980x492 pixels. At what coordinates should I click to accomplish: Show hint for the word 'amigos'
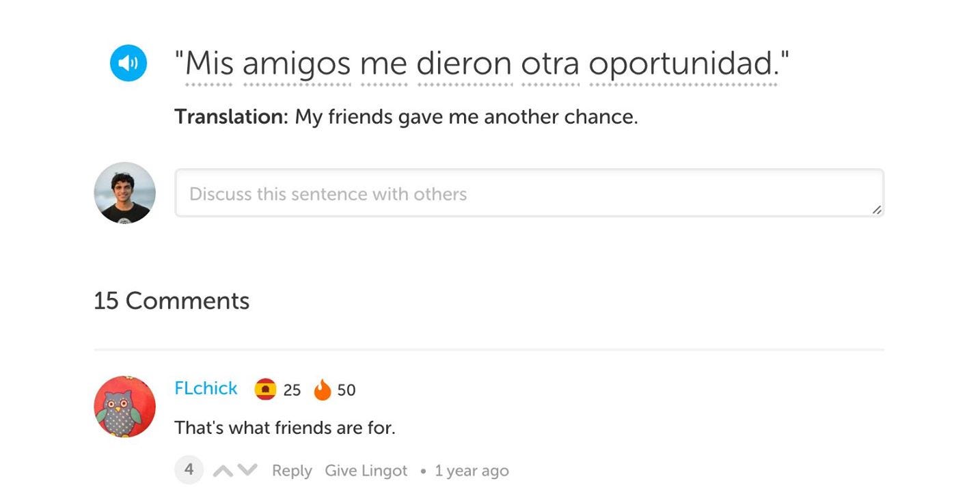pos(297,64)
